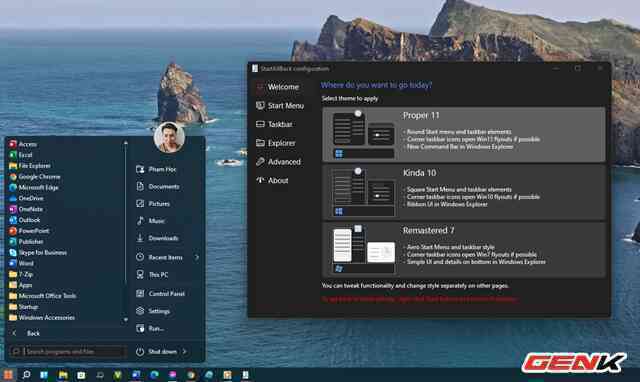Open the Music folder shortcut
640x382 pixels.
click(151, 221)
